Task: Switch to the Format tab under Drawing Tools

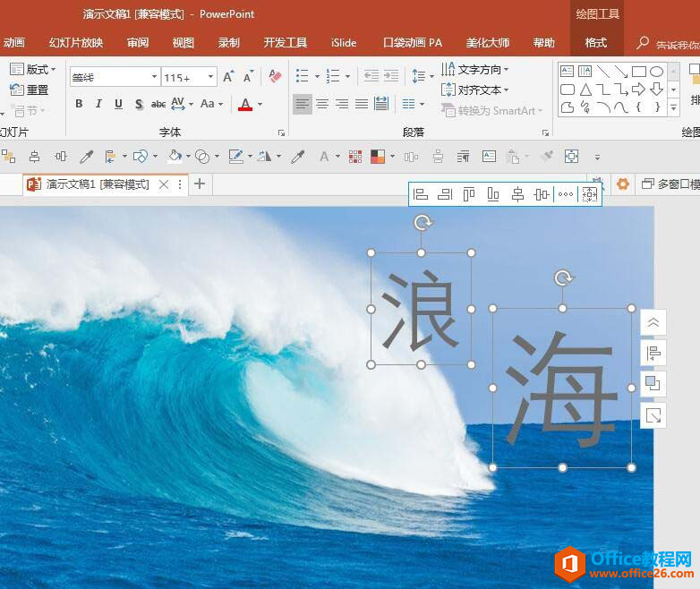Action: coord(596,43)
